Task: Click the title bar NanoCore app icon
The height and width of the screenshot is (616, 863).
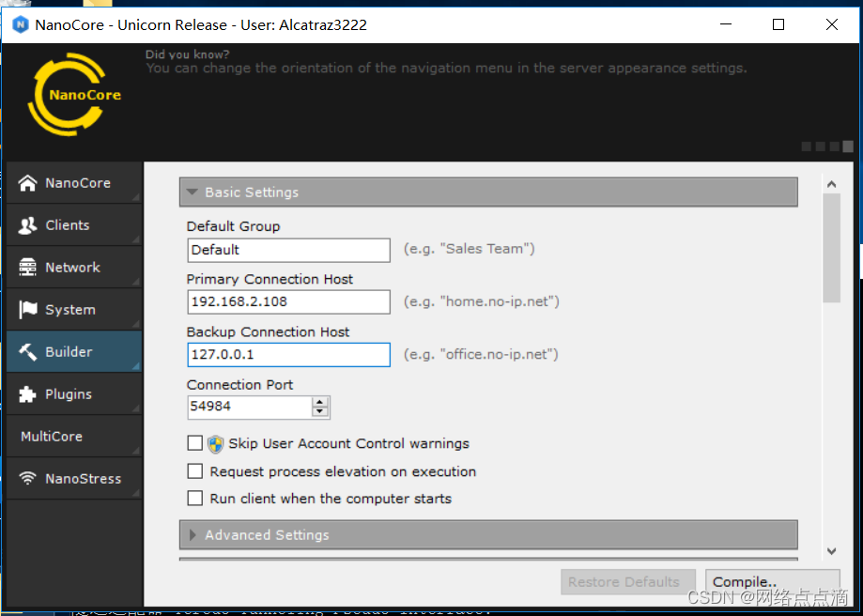Action: (21, 24)
